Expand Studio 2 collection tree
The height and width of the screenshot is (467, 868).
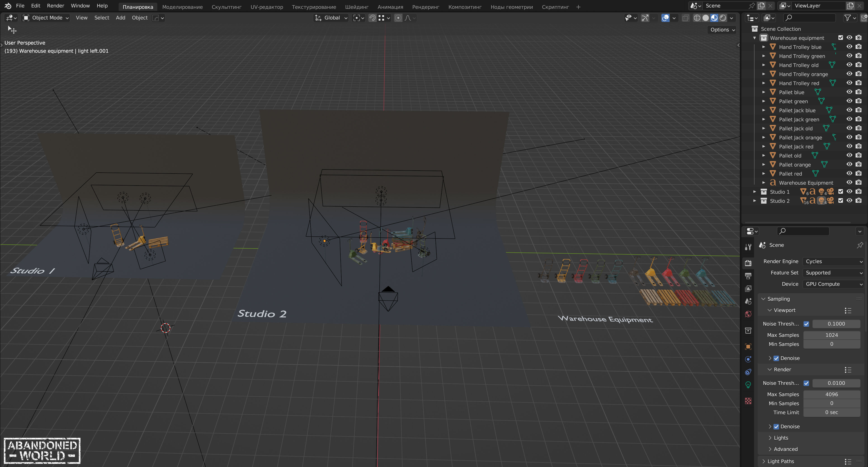click(755, 201)
